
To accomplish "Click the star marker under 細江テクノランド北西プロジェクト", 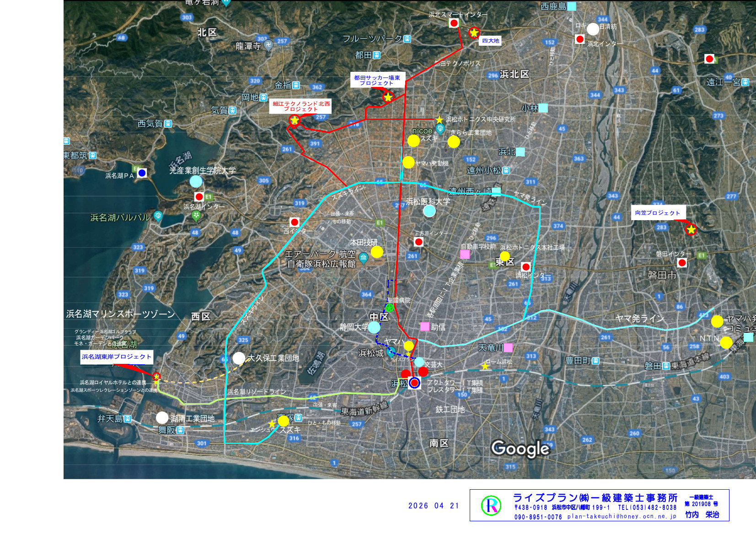I will pyautogui.click(x=294, y=120).
